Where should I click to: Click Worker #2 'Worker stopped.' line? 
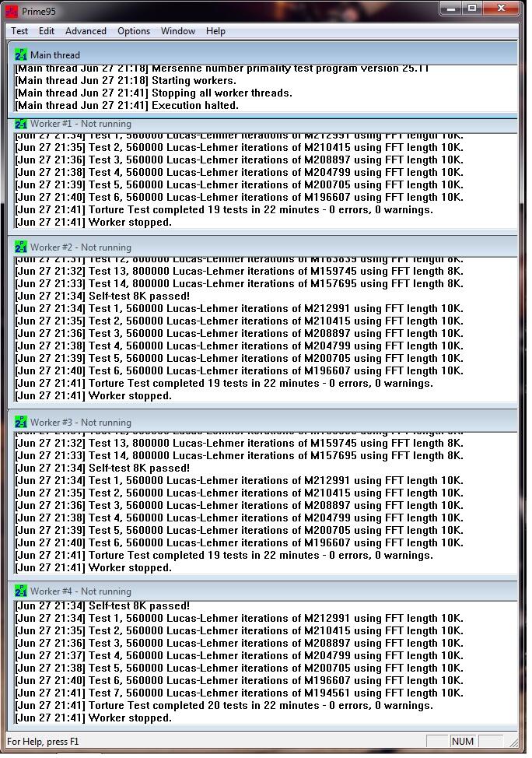coord(93,396)
